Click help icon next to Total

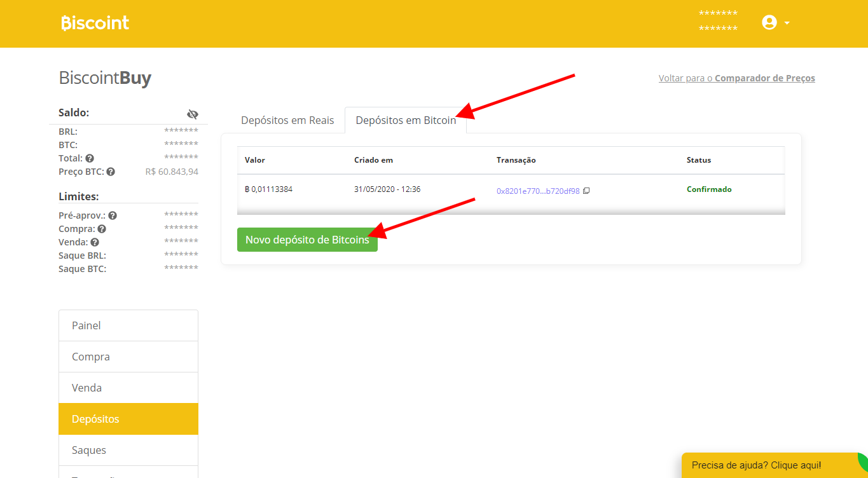click(x=90, y=158)
